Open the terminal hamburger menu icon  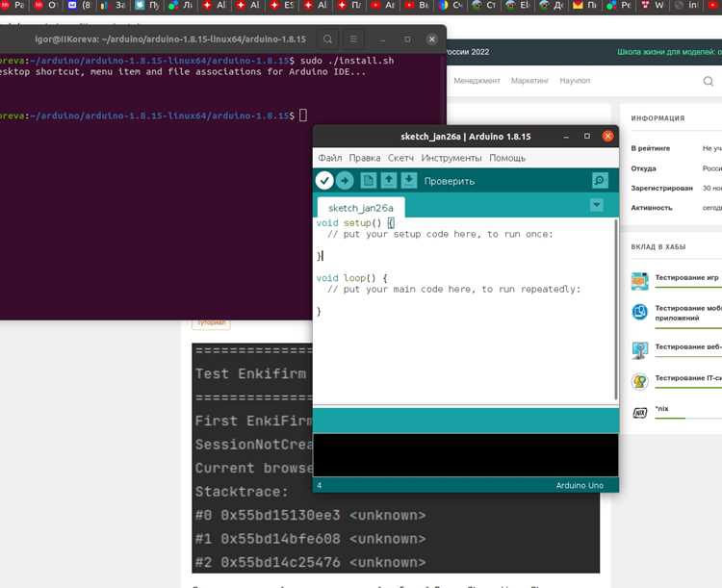tap(353, 39)
